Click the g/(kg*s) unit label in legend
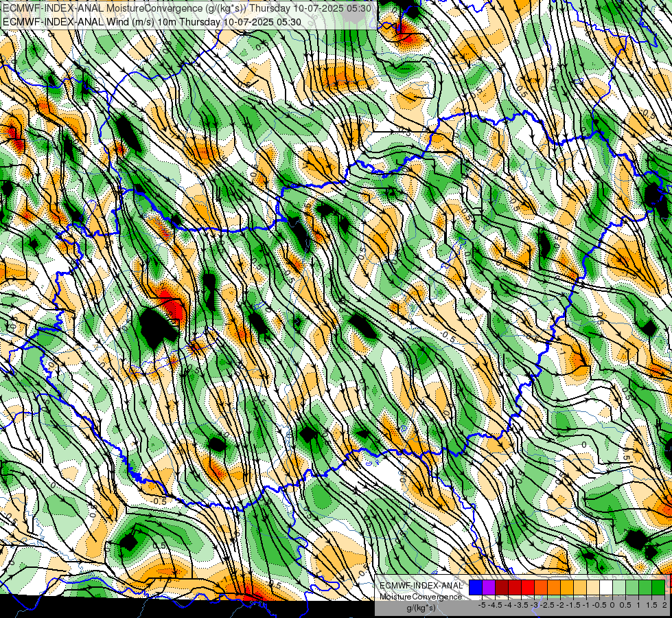Viewport: 672px width, 618px height. (421, 608)
